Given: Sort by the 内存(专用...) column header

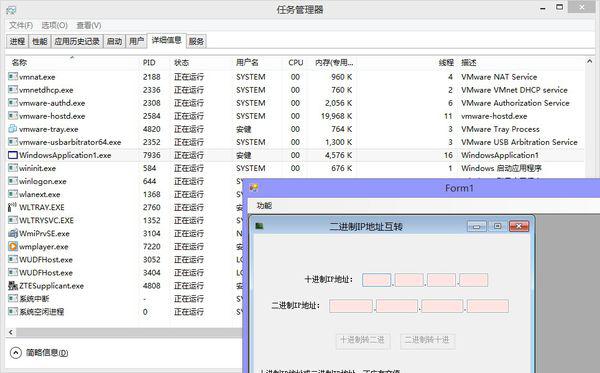Looking at the screenshot, I should (332, 62).
